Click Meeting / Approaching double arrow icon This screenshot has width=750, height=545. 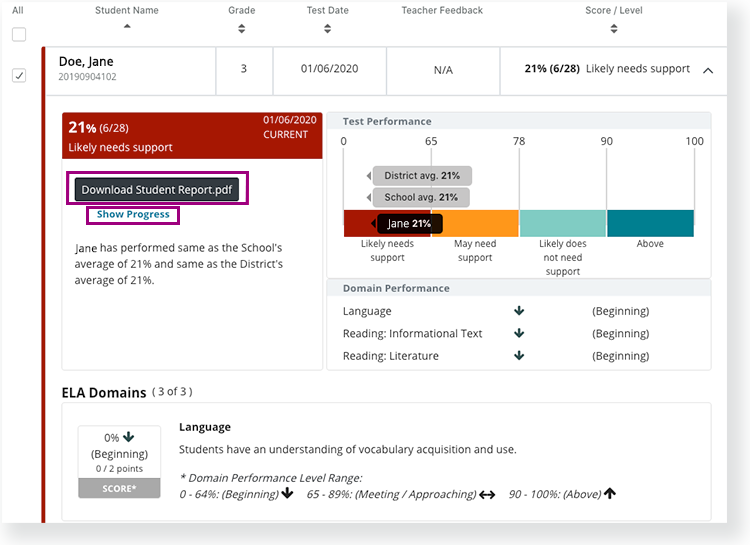pos(487,495)
